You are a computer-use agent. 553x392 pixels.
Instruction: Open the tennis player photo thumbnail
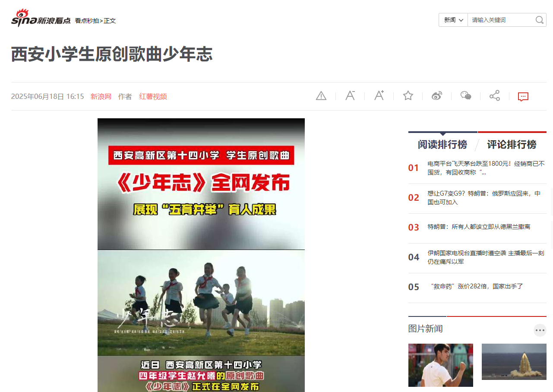(440, 365)
